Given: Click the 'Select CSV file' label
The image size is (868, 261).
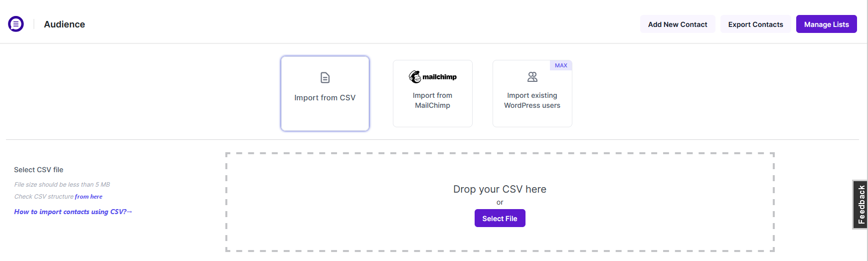Looking at the screenshot, I should pyautogui.click(x=39, y=170).
